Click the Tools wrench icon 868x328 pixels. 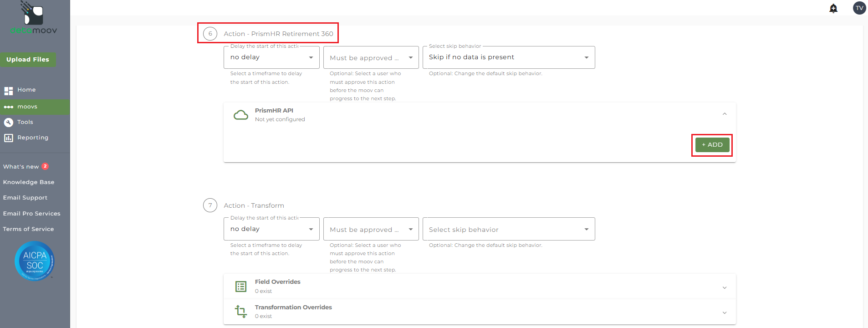9,122
